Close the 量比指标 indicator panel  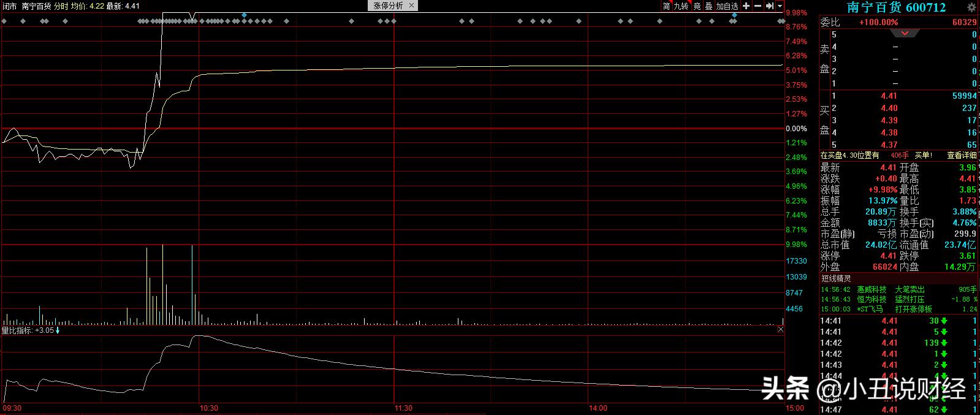pyautogui.click(x=781, y=330)
